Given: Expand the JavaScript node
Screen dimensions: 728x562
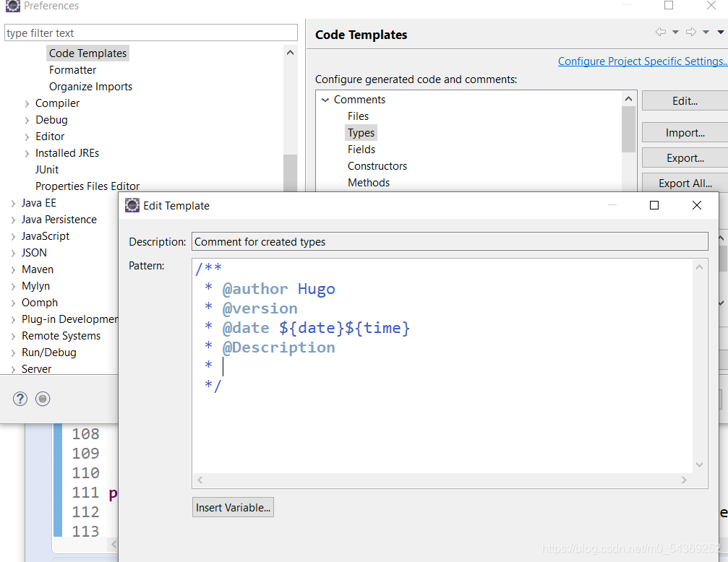Looking at the screenshot, I should pyautogui.click(x=13, y=237).
